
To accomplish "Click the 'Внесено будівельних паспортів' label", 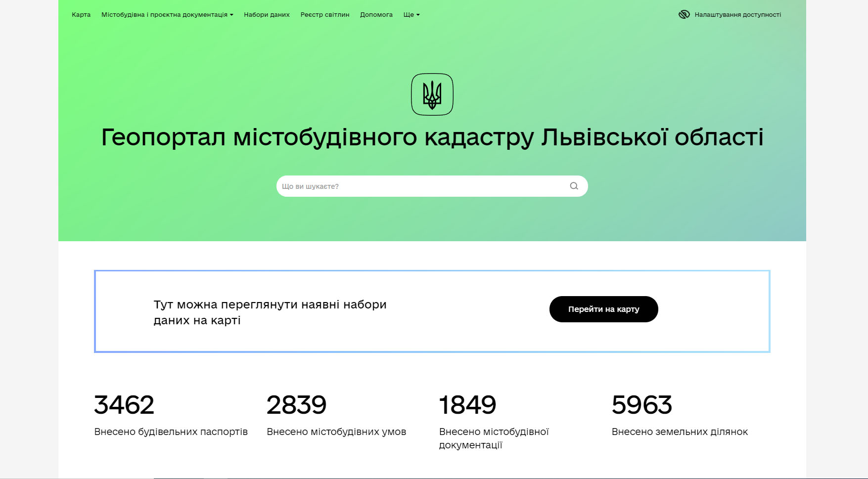I will (x=171, y=432).
